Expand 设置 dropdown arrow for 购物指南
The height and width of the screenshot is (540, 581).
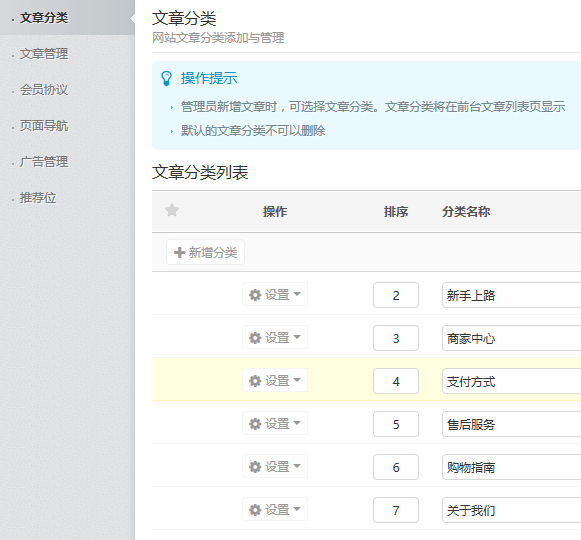tap(297, 466)
